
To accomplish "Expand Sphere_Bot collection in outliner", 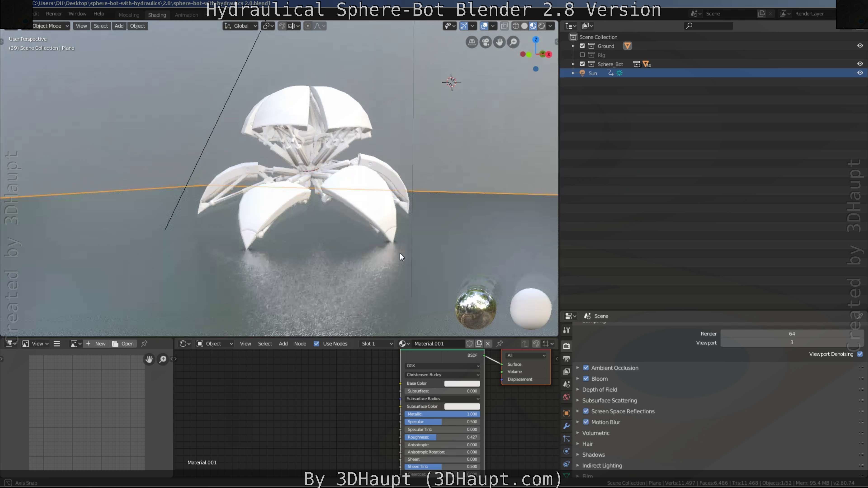I will click(x=573, y=64).
